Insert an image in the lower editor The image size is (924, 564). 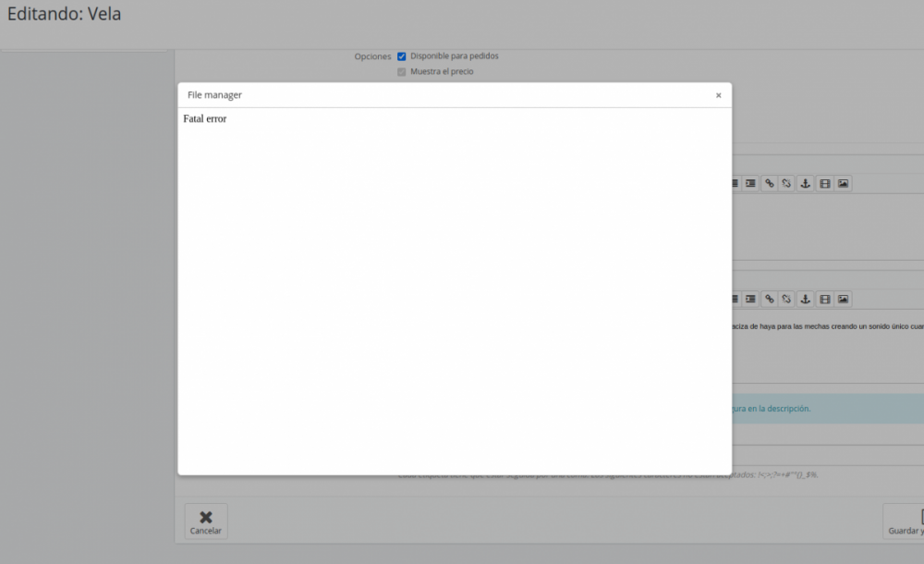[843, 299]
